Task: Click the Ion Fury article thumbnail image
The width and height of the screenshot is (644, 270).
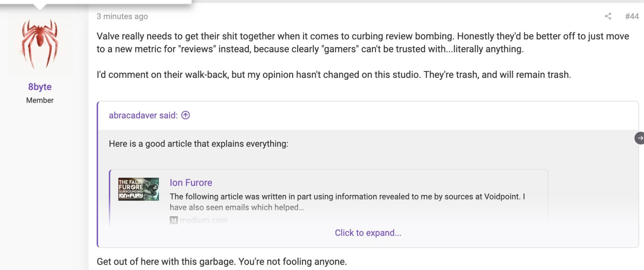Action: [139, 189]
